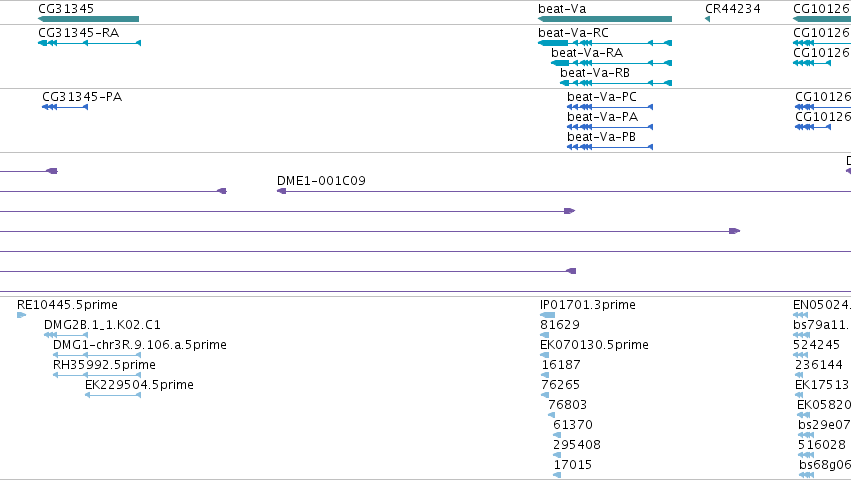The height and width of the screenshot is (480, 851).
Task: Select the beat-Va gene bar
Action: (605, 19)
